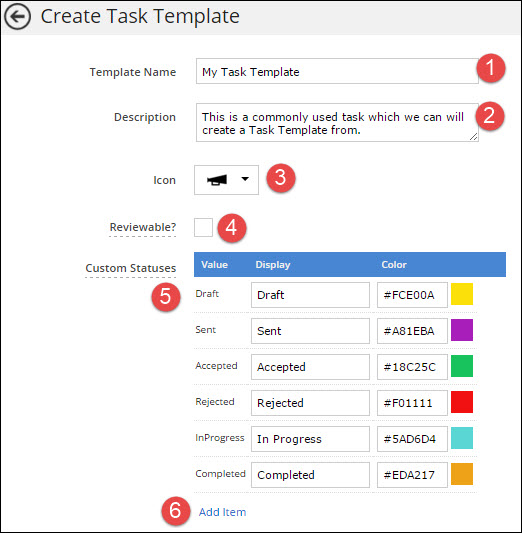522x533 pixels.
Task: Open the yellow Draft color swatch
Action: click(x=462, y=294)
